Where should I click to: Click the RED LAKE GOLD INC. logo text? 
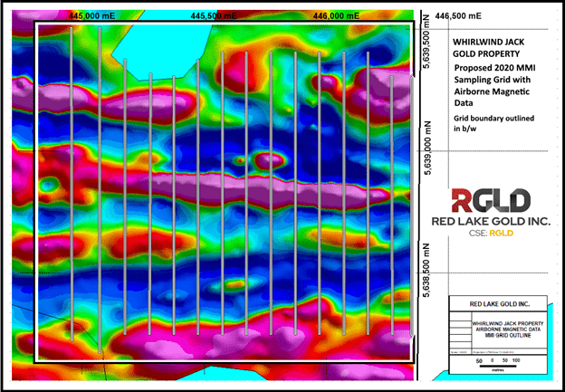coord(491,221)
